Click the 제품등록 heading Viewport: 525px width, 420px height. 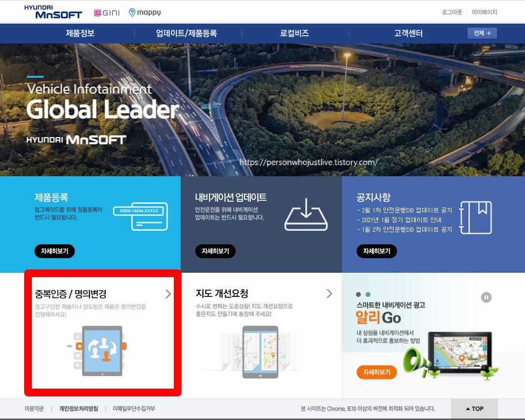(x=51, y=197)
